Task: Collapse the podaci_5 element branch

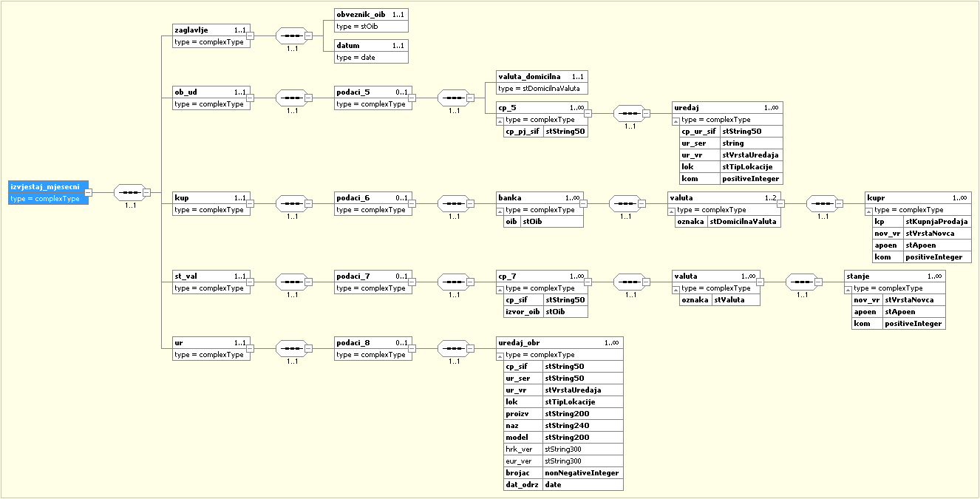Action: tap(413, 98)
